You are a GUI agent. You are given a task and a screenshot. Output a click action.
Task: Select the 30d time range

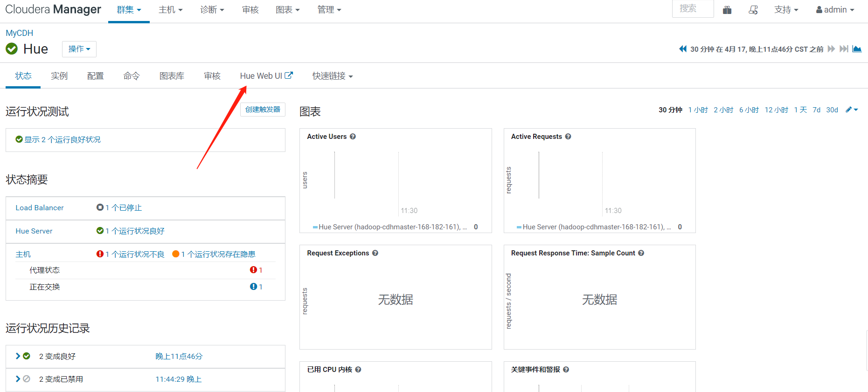(x=832, y=110)
